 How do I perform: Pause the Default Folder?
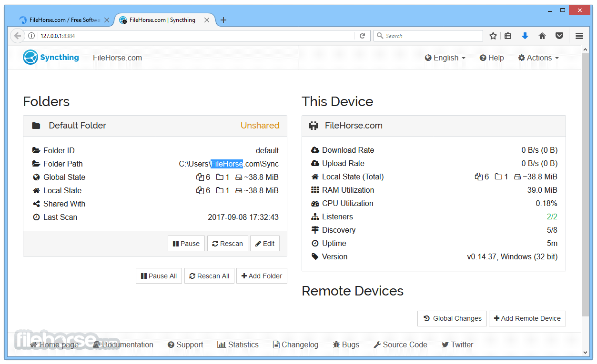pyautogui.click(x=186, y=243)
